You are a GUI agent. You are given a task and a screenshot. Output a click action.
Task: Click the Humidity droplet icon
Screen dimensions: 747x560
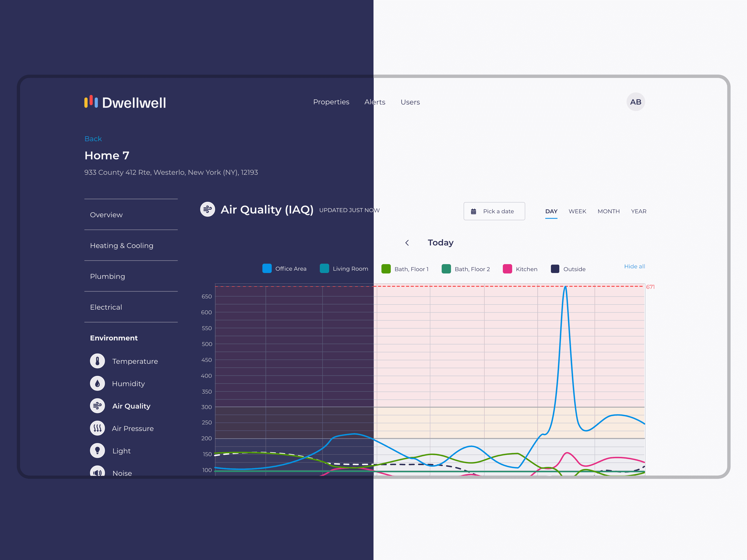point(98,383)
